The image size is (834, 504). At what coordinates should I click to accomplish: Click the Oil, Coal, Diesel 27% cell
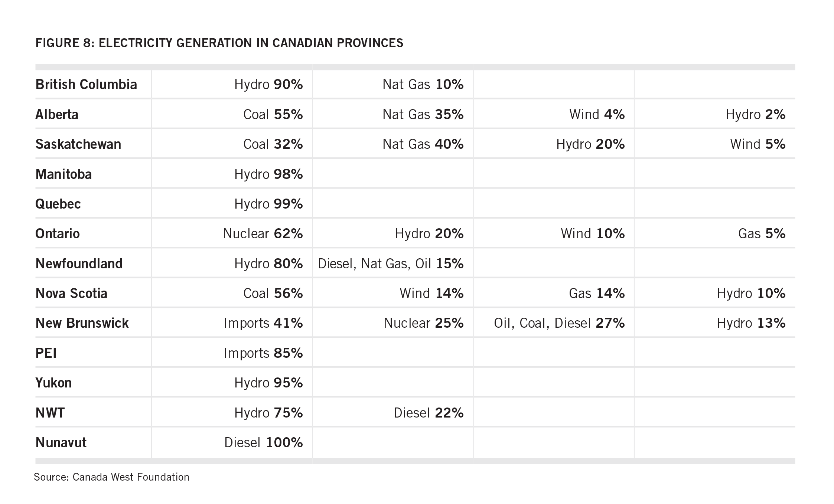pyautogui.click(x=559, y=323)
